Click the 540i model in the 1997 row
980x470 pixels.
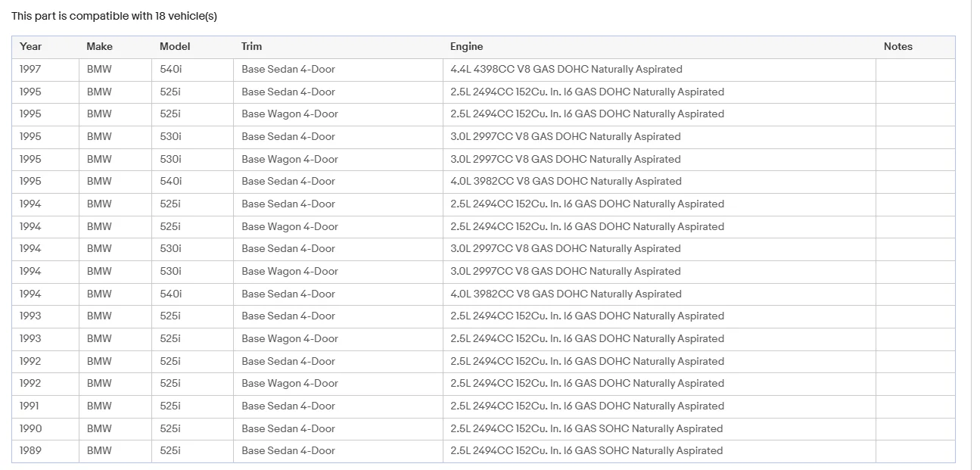click(171, 70)
